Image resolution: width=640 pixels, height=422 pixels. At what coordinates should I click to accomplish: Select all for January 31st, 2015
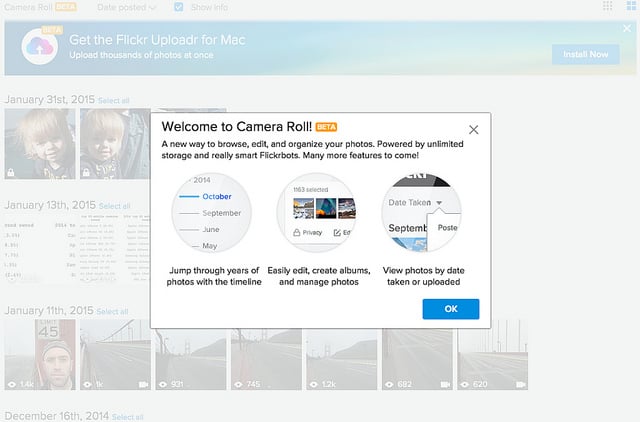113,100
